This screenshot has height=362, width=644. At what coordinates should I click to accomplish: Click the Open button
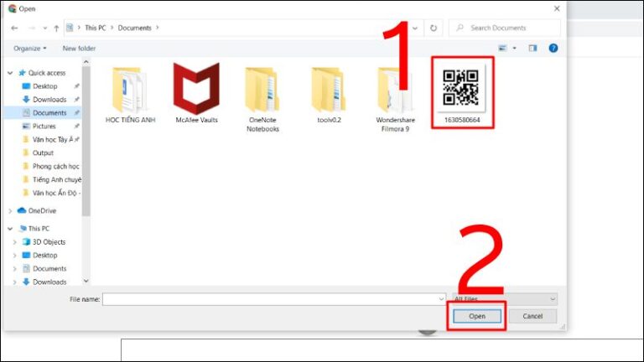point(477,317)
